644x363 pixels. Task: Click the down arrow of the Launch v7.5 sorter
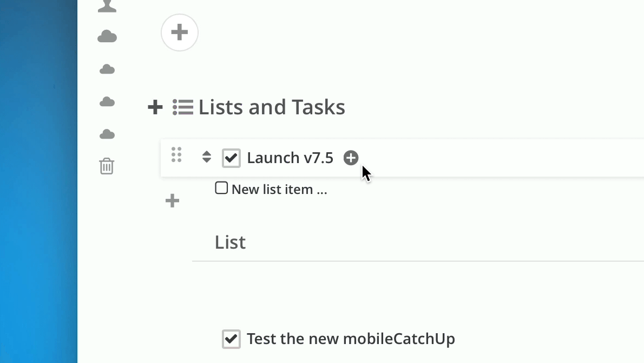click(x=207, y=160)
